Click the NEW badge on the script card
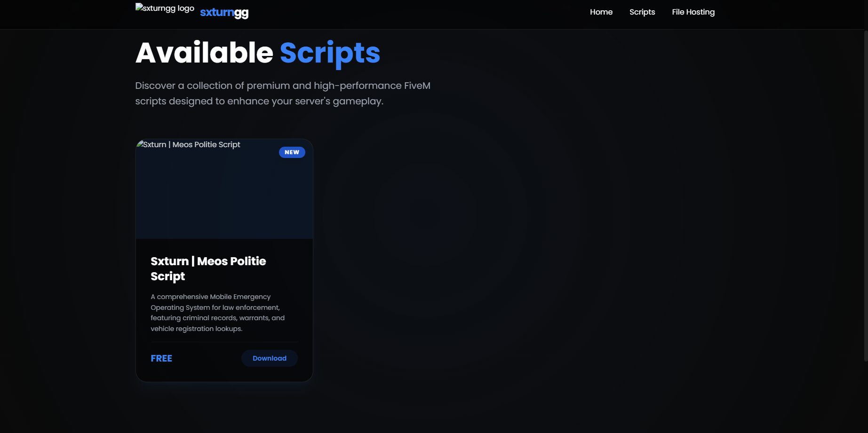Screen dimensions: 868x433 [x=292, y=152]
